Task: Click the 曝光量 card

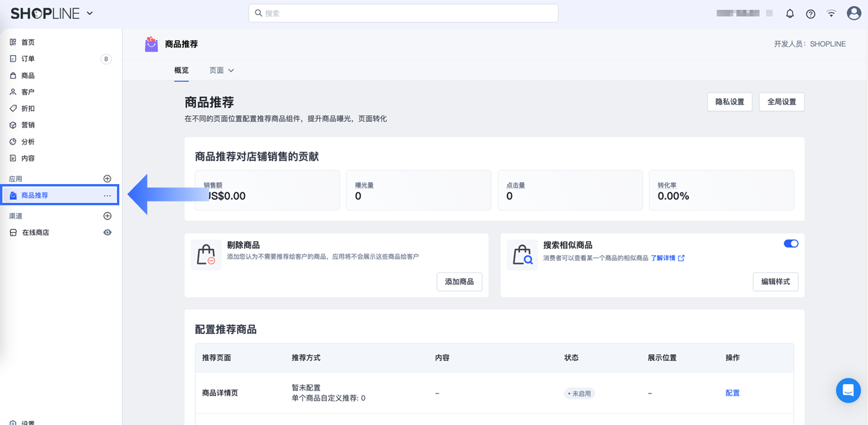Action: pyautogui.click(x=418, y=190)
